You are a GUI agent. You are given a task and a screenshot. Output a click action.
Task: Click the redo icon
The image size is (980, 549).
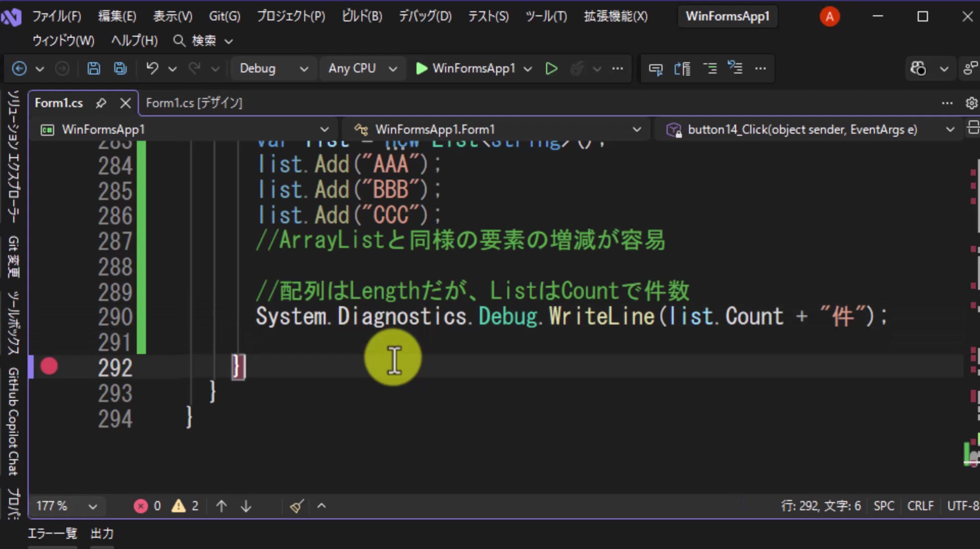tap(194, 68)
